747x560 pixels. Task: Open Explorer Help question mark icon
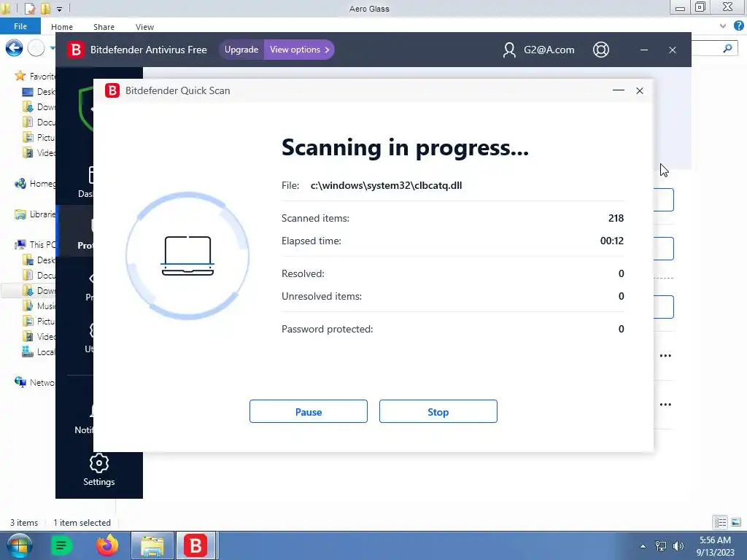coord(739,26)
